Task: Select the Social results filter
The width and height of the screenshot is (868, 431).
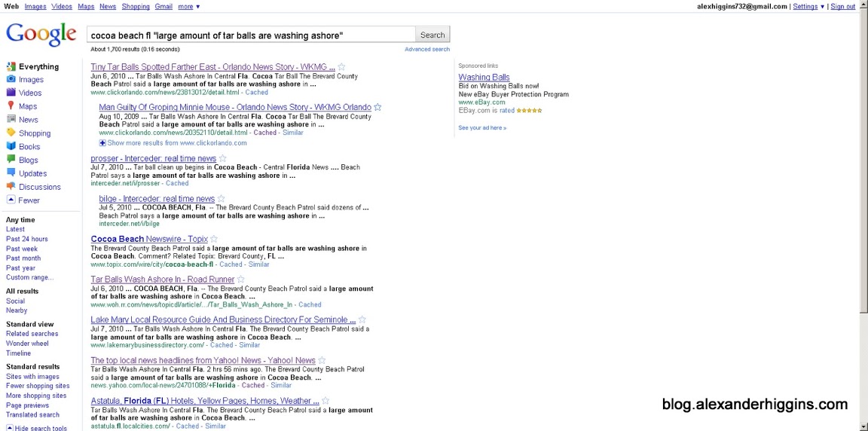Action: (x=16, y=301)
